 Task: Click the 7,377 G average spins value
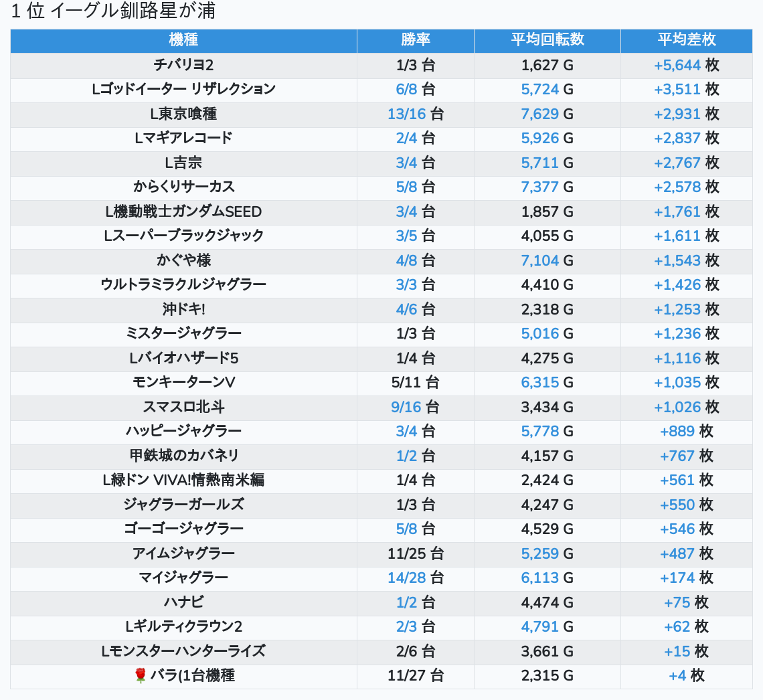click(547, 187)
